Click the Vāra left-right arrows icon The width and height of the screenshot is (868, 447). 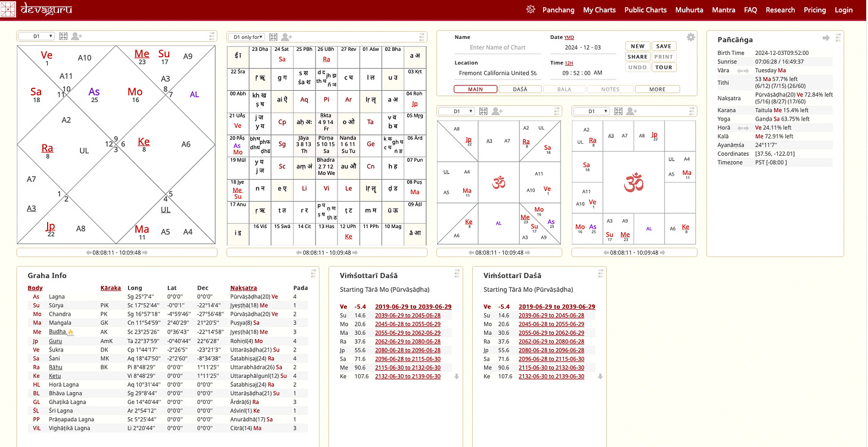point(743,70)
